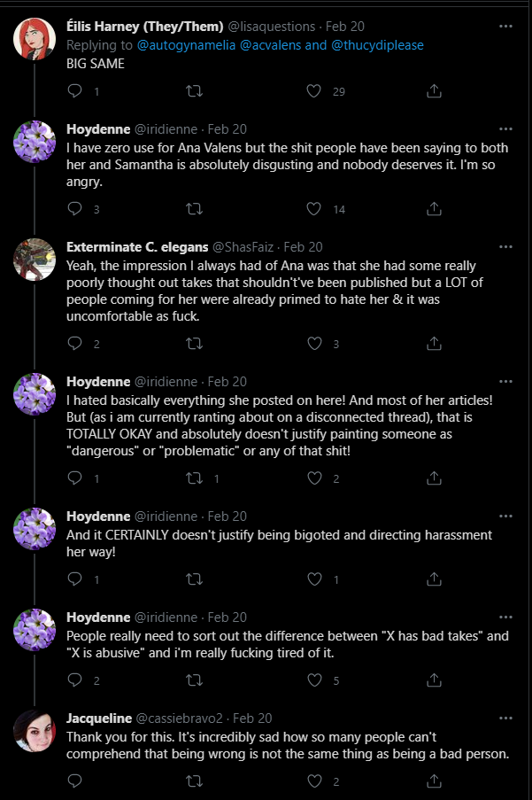The image size is (532, 800).
Task: Open @thucydiplease mention link
Action: [x=377, y=44]
